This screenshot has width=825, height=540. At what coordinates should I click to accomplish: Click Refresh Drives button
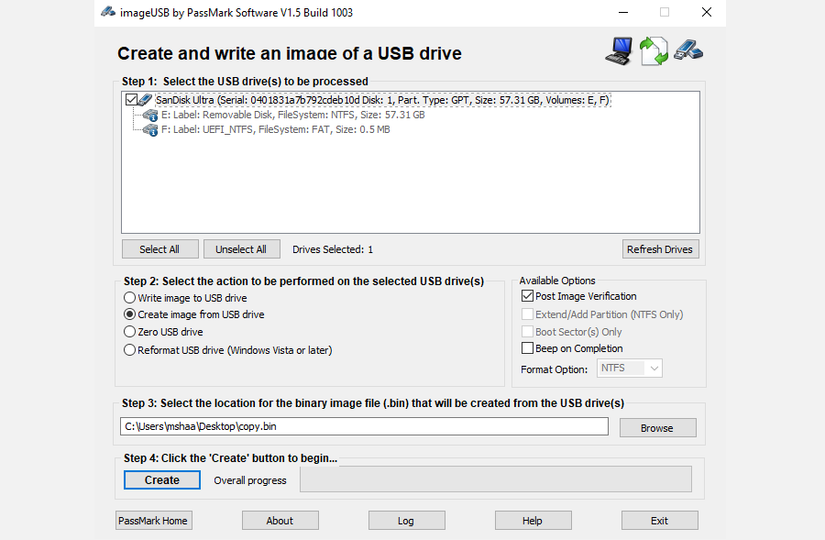coord(660,249)
